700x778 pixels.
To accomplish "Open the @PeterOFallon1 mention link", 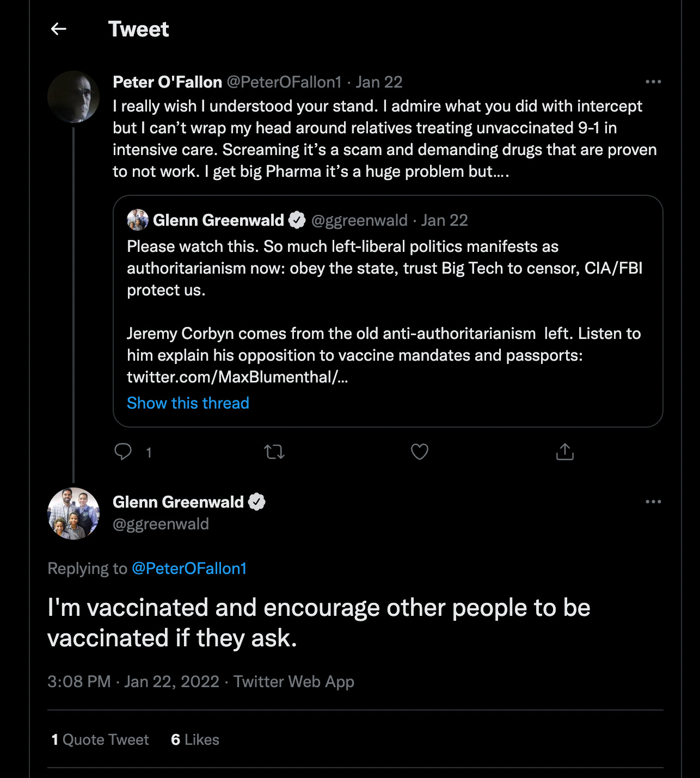I will point(189,569).
